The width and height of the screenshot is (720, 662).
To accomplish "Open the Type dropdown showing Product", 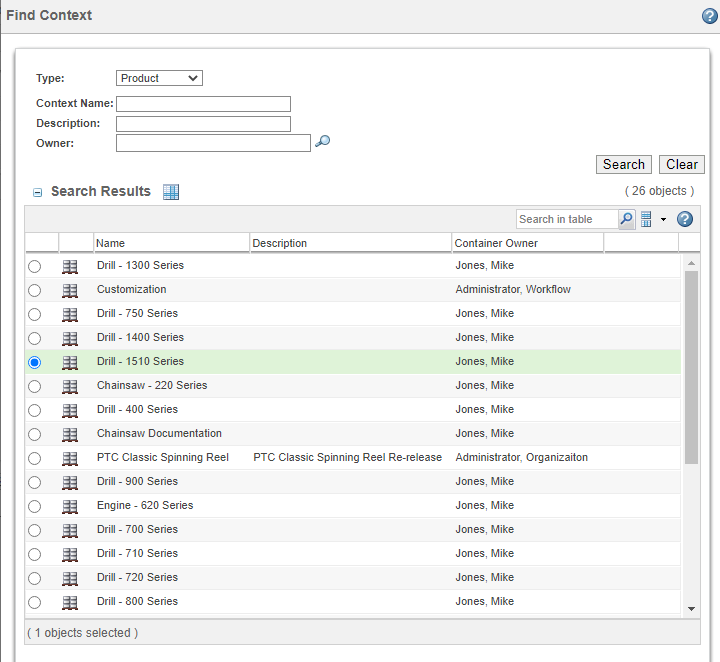I will coord(159,78).
